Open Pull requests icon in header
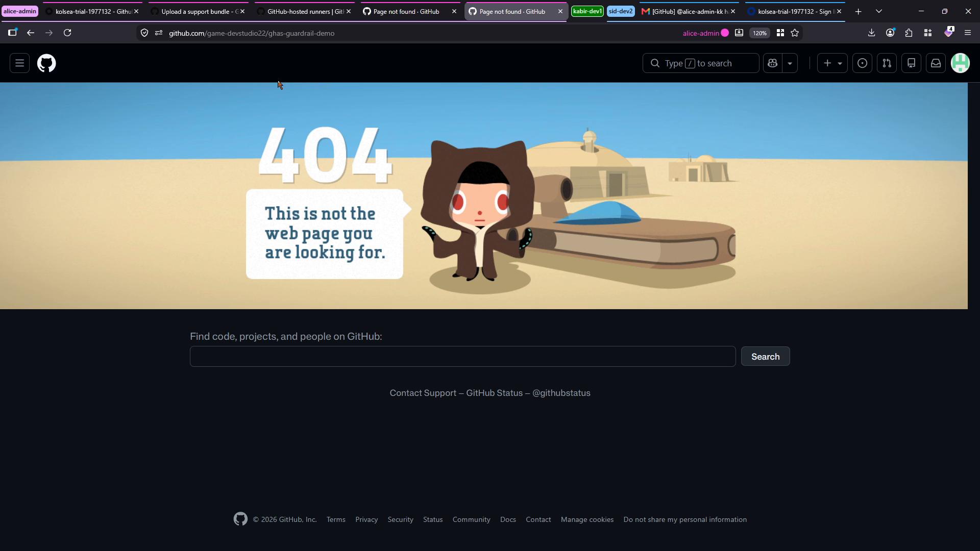Image resolution: width=980 pixels, height=551 pixels. tap(887, 63)
